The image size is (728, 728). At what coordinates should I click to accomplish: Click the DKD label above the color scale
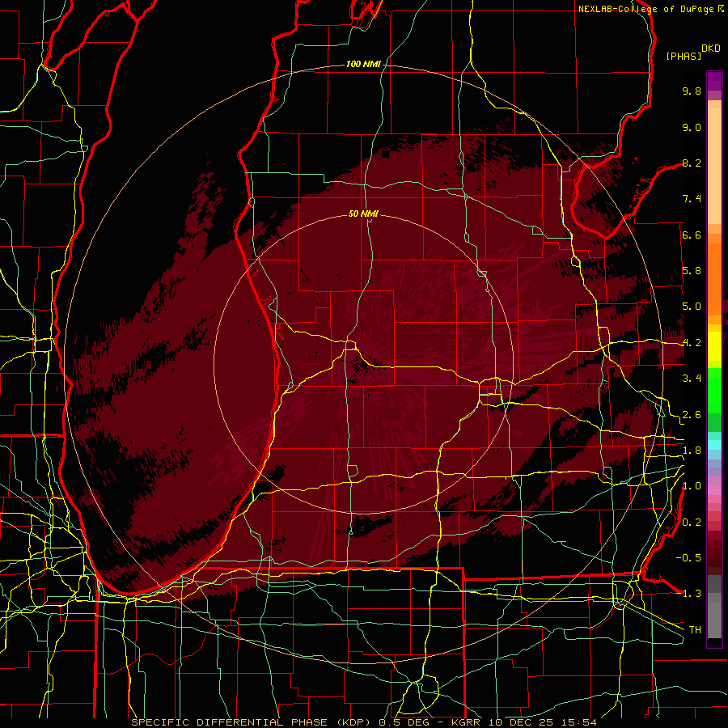(x=711, y=49)
